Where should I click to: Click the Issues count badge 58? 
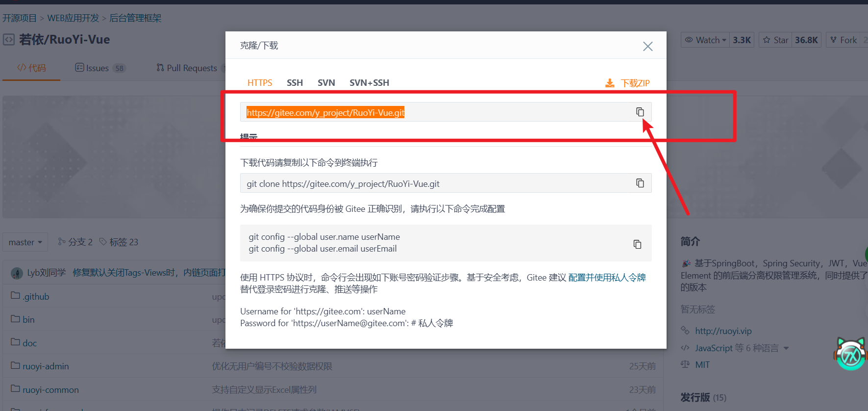pos(119,68)
